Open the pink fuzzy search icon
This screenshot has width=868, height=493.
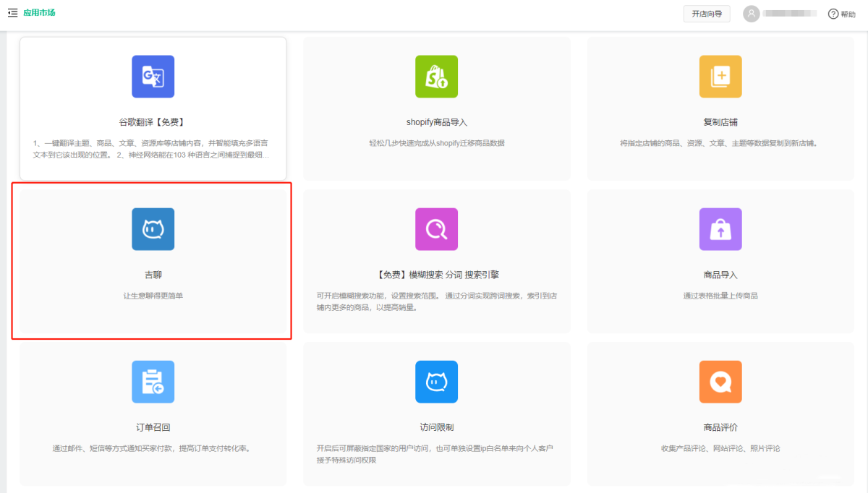436,229
